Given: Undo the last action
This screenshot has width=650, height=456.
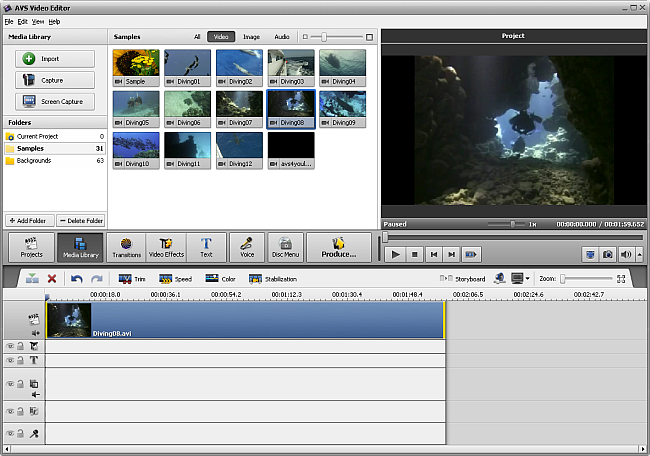Looking at the screenshot, I should 76,279.
